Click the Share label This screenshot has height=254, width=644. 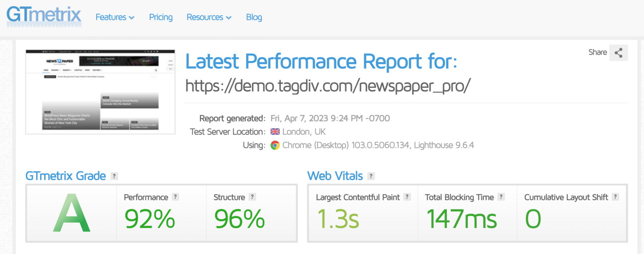(x=598, y=52)
